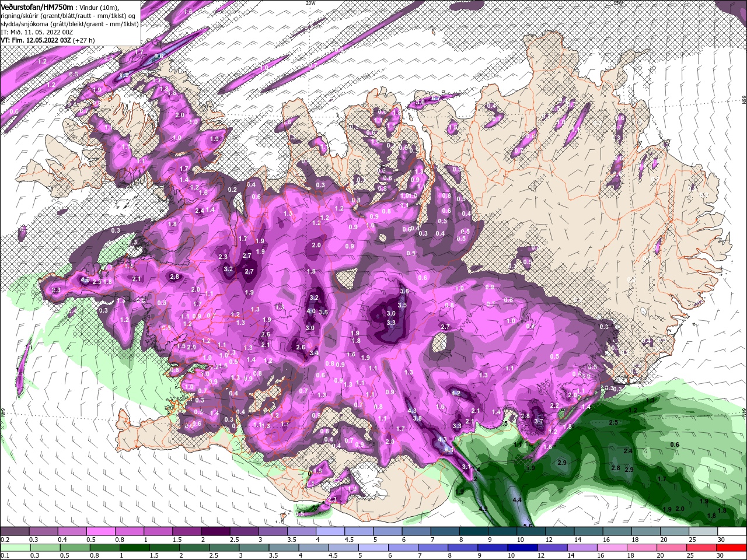Pick top-row legend swatch between 2.5 and 3
Screen dimensions: 747x560
[244, 530]
